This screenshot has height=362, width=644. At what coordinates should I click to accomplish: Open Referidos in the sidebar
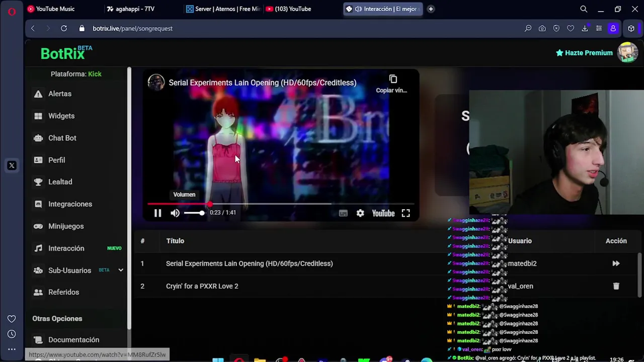(63, 292)
